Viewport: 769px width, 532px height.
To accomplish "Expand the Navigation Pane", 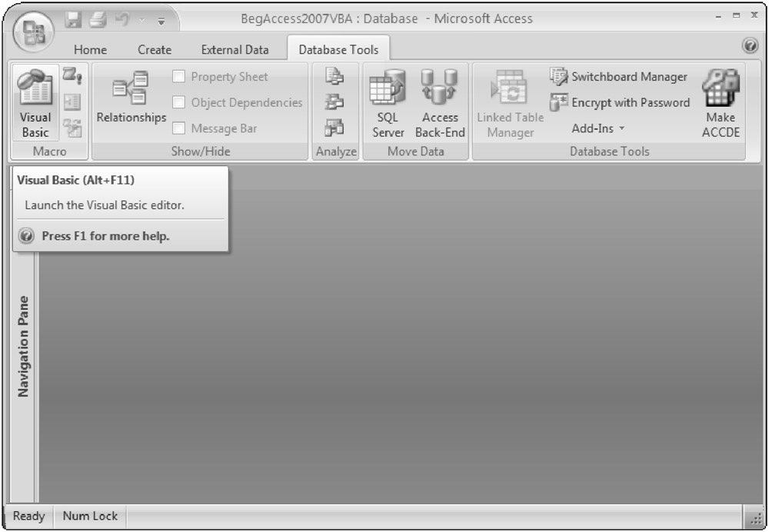I will [23, 346].
